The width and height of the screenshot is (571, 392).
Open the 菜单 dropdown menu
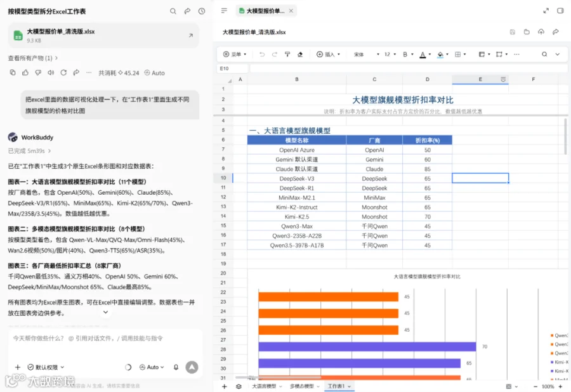pyautogui.click(x=235, y=54)
